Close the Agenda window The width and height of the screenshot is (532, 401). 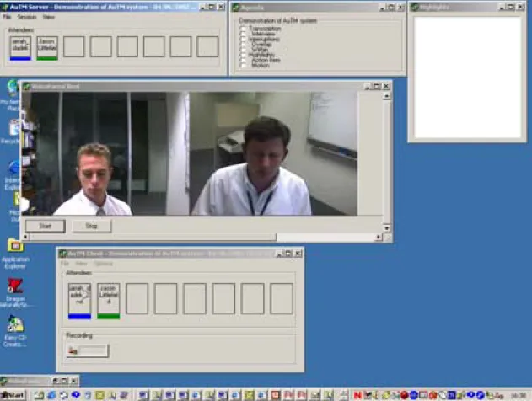tap(401, 7)
